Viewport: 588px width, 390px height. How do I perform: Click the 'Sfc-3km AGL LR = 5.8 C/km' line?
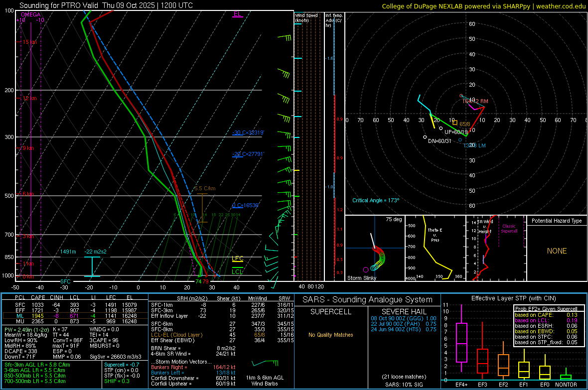click(37, 365)
